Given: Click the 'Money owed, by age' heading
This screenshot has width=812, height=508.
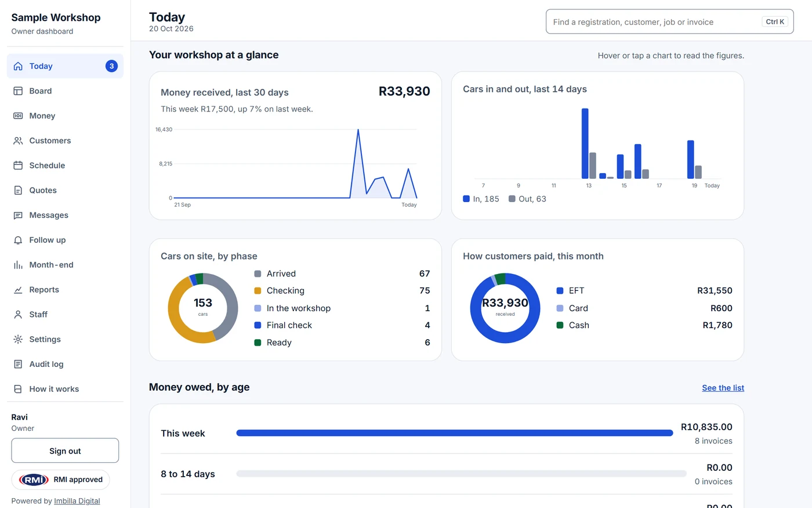Looking at the screenshot, I should tap(200, 387).
